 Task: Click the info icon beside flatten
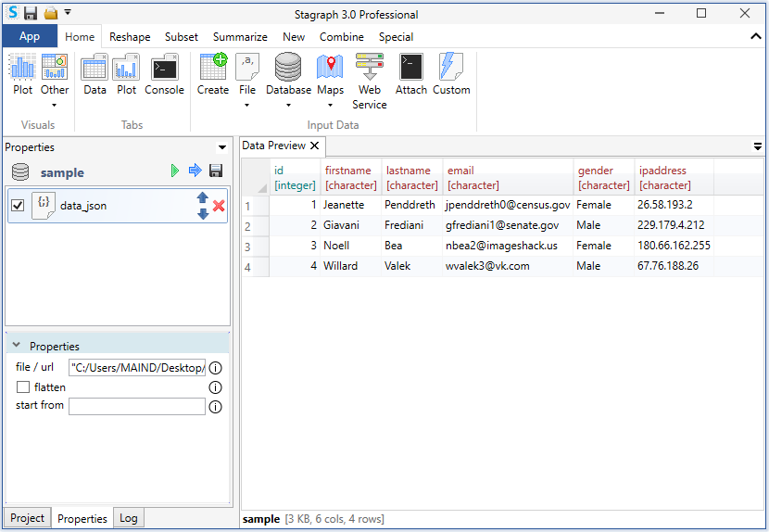pos(215,387)
